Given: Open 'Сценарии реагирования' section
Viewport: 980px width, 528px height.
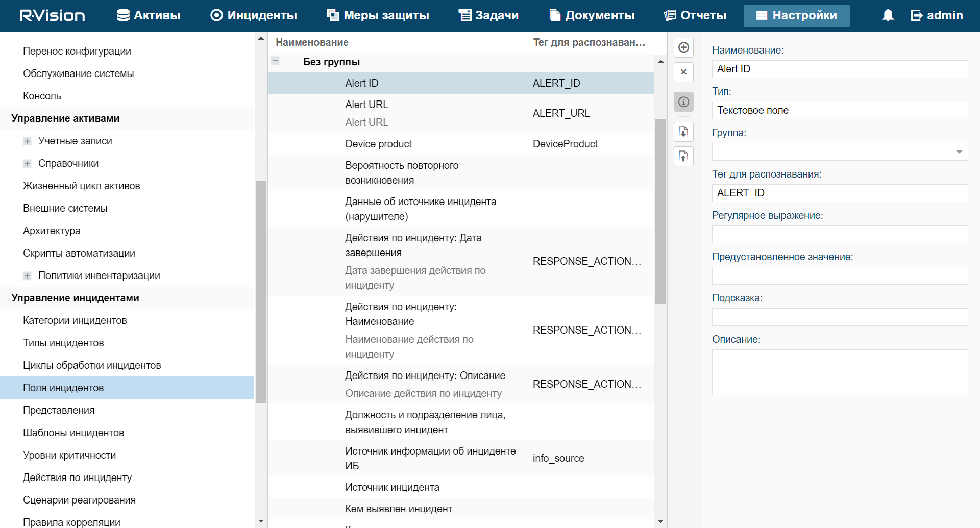Looking at the screenshot, I should tap(79, 500).
